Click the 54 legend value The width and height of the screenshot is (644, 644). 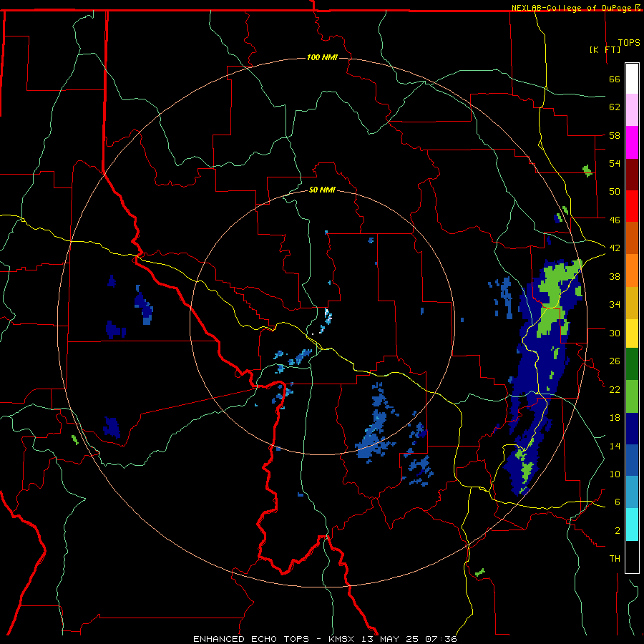pos(615,163)
